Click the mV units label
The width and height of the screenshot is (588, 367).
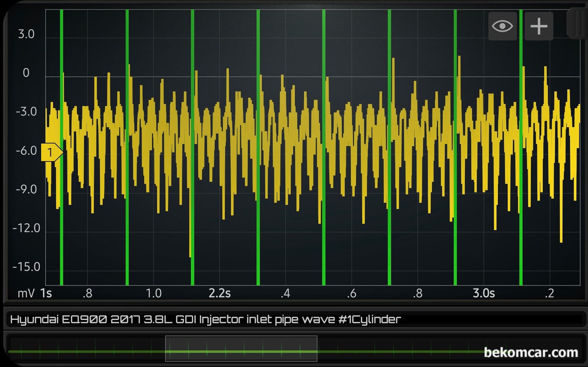pyautogui.click(x=25, y=293)
